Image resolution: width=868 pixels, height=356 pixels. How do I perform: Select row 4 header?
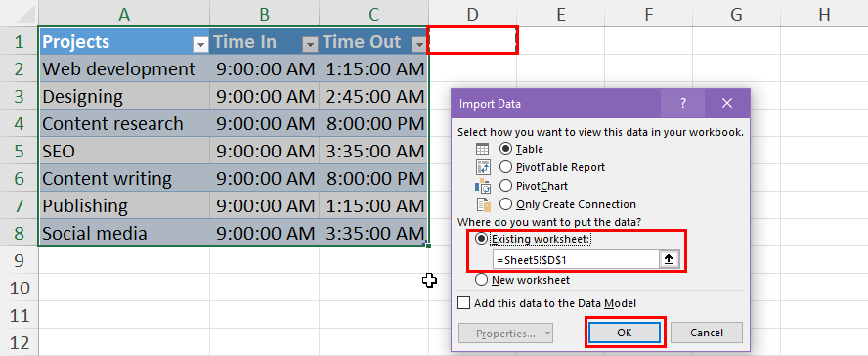click(19, 123)
